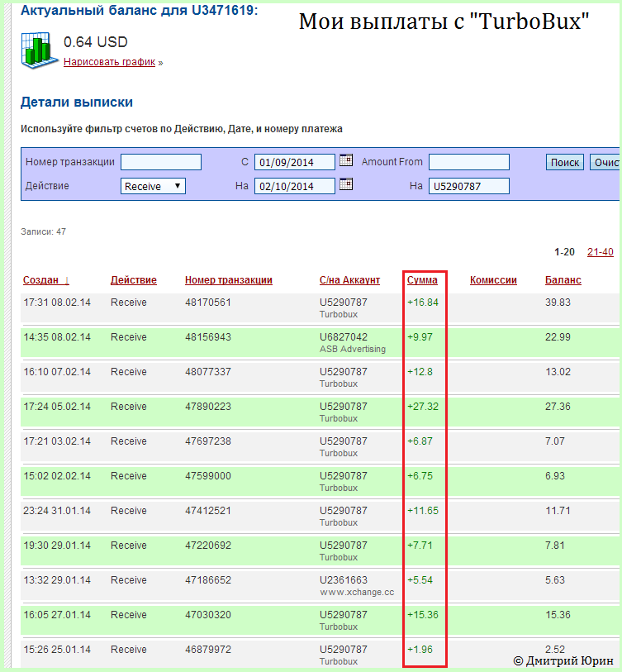Select transaction number 47030320

(x=208, y=615)
